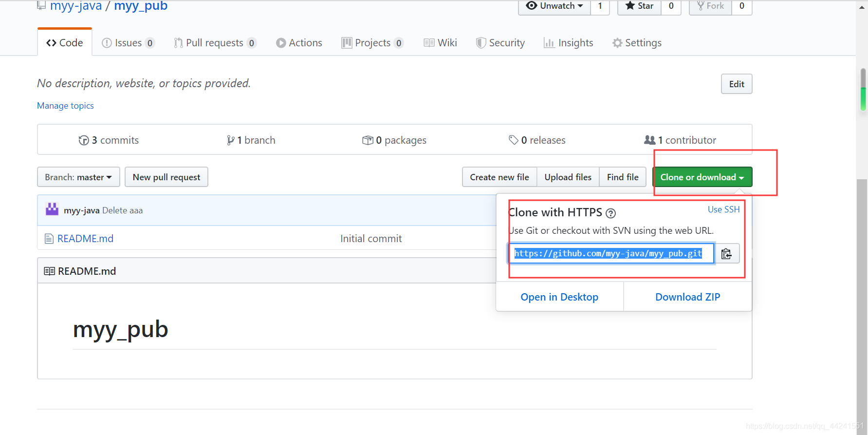Click the fork icon on Fork button
The width and height of the screenshot is (868, 435).
(701, 5)
